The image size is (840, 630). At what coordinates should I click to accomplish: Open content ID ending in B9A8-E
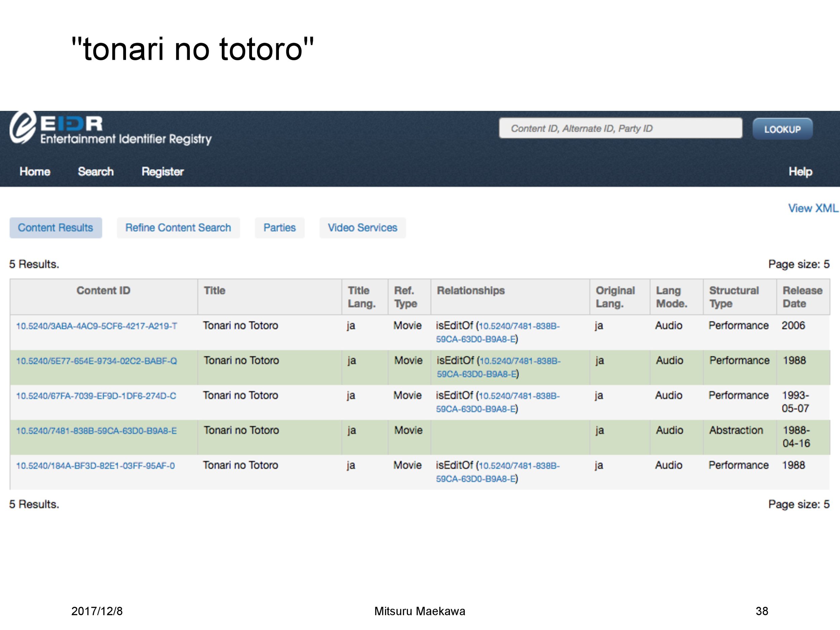click(x=96, y=431)
